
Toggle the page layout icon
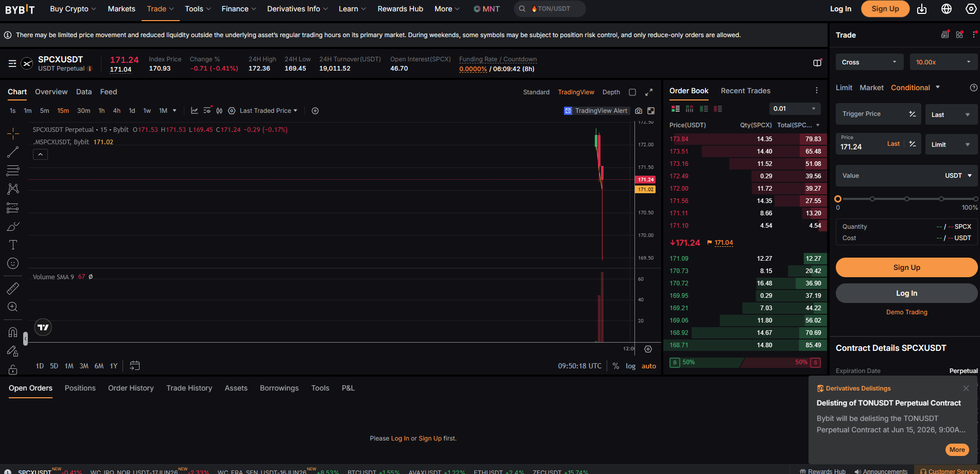[817, 63]
